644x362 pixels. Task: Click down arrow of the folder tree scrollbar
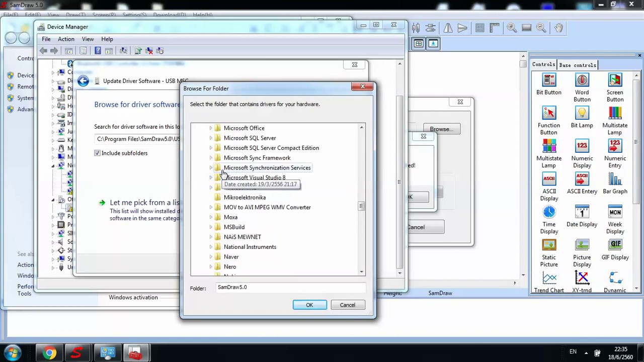point(361,272)
